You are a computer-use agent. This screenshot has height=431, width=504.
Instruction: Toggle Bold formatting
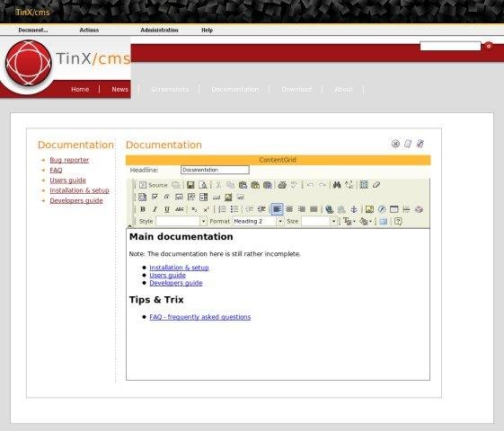(143, 209)
